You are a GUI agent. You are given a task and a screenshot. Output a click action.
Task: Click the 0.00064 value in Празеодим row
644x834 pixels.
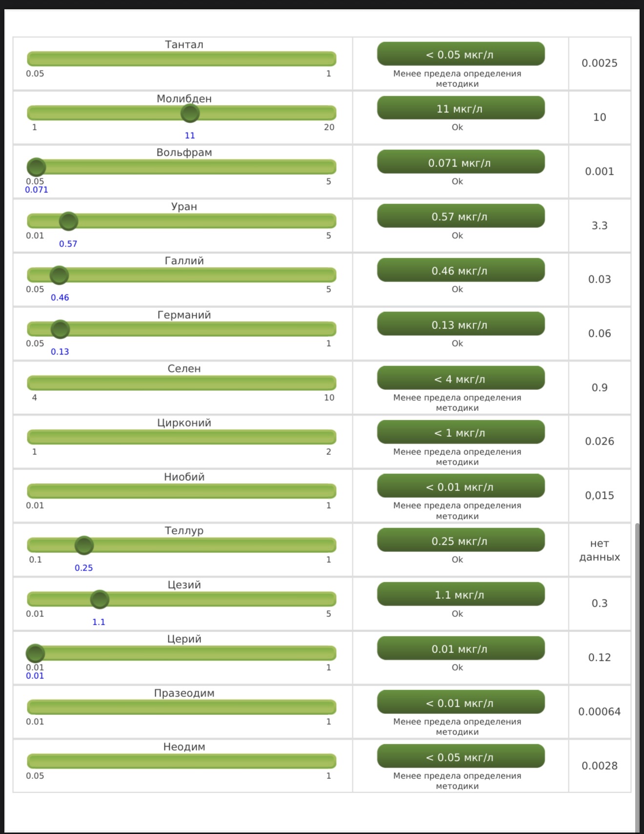point(600,712)
